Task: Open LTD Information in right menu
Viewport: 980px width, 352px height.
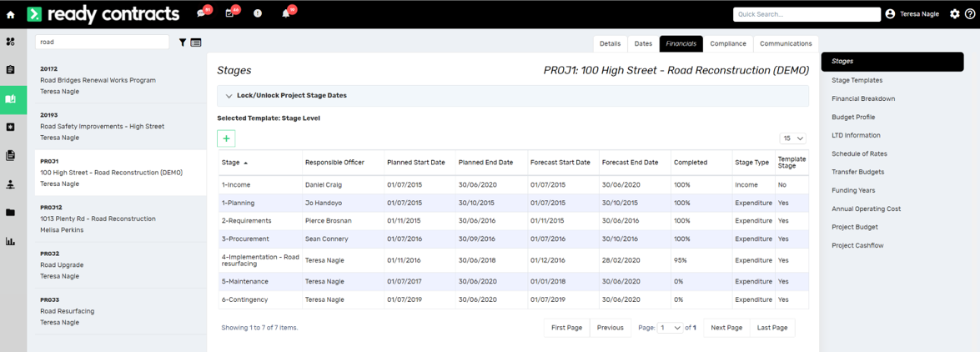Action: tap(856, 135)
